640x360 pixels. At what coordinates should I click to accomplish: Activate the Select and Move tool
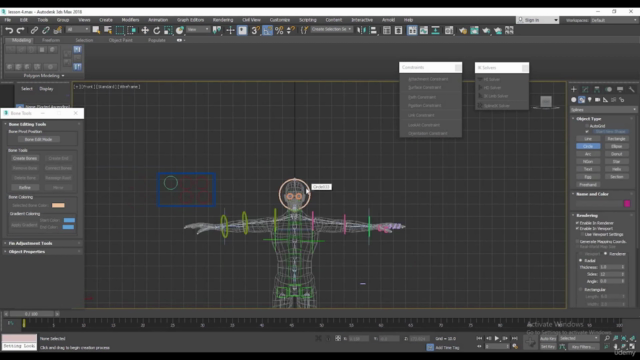pos(145,30)
